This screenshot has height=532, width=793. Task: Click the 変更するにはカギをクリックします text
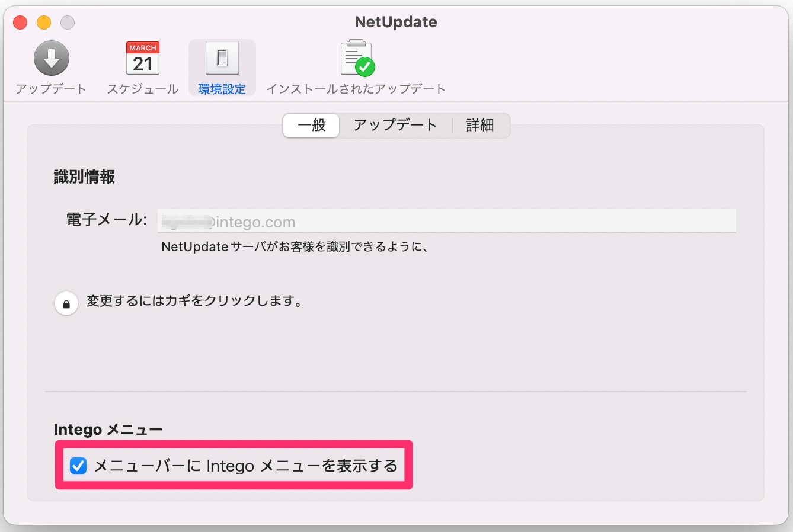click(x=195, y=301)
